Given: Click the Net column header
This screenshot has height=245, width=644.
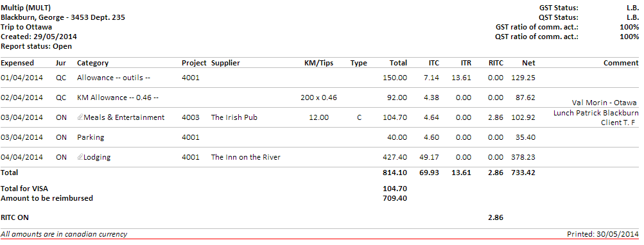Looking at the screenshot, I should [x=528, y=63].
